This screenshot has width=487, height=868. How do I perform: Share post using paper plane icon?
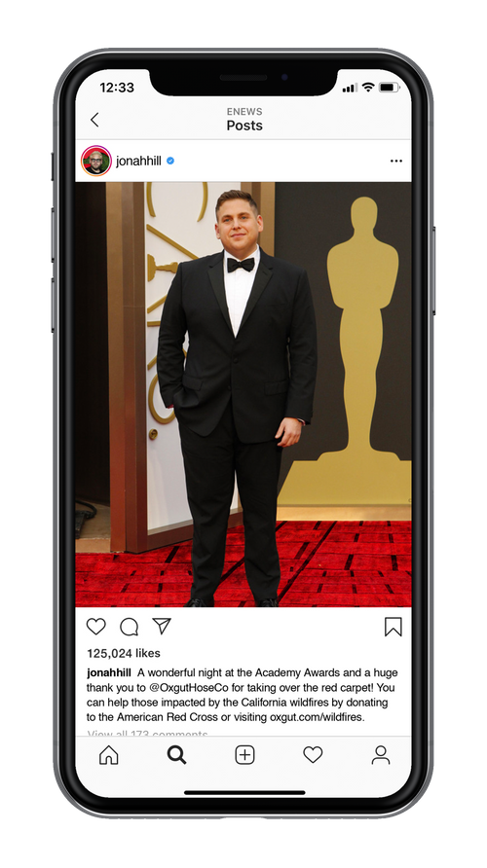(162, 626)
